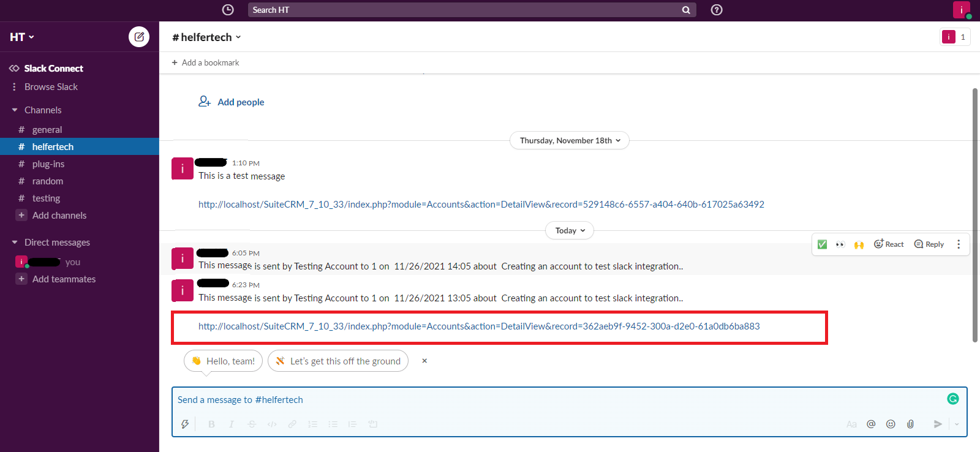Click the 6:05 PM message timestamp
The image size is (980, 452).
[246, 253]
